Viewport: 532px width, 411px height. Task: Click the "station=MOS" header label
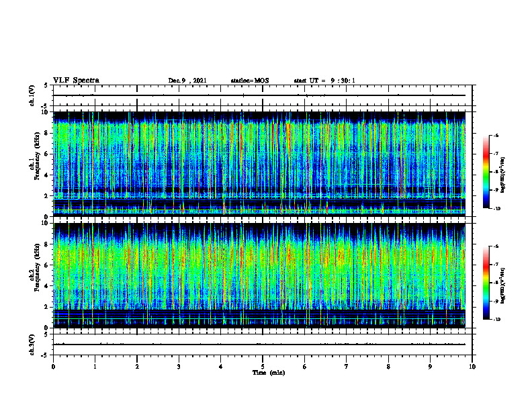click(x=250, y=81)
